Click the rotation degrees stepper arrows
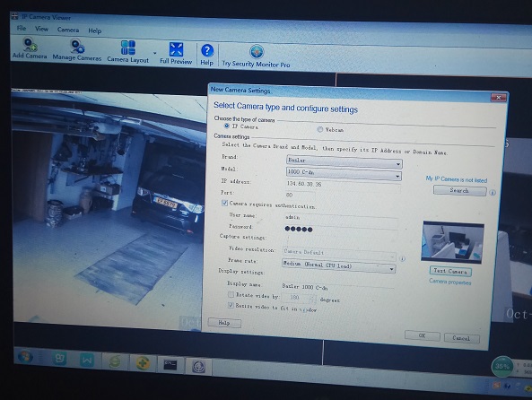Screen dimensions: 532x400 [x=313, y=299]
